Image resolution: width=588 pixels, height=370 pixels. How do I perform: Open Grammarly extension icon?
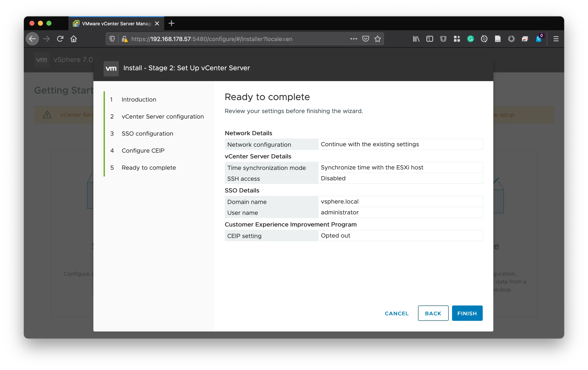(x=470, y=39)
